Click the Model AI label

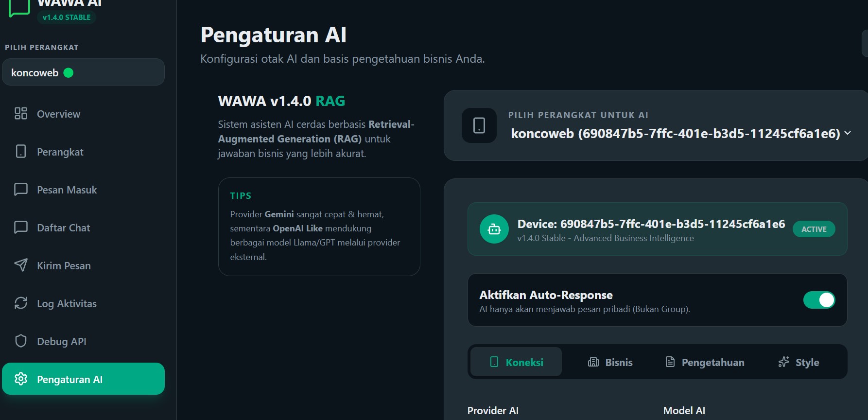(684, 411)
